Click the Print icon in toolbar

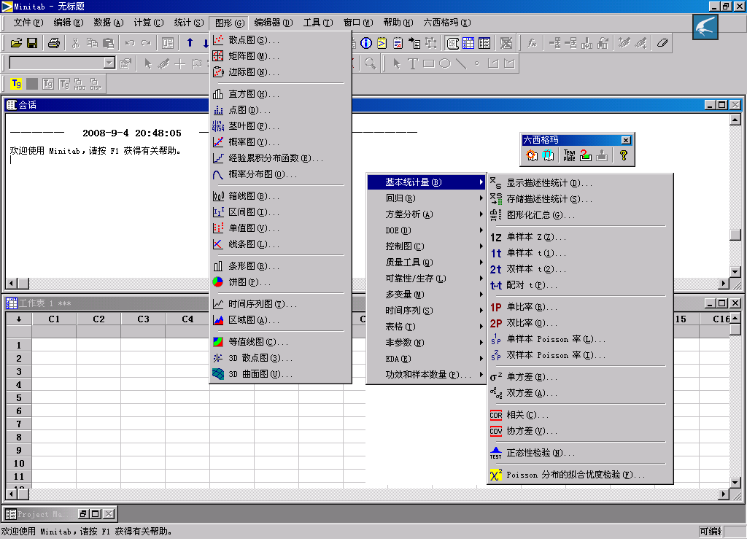coord(54,43)
